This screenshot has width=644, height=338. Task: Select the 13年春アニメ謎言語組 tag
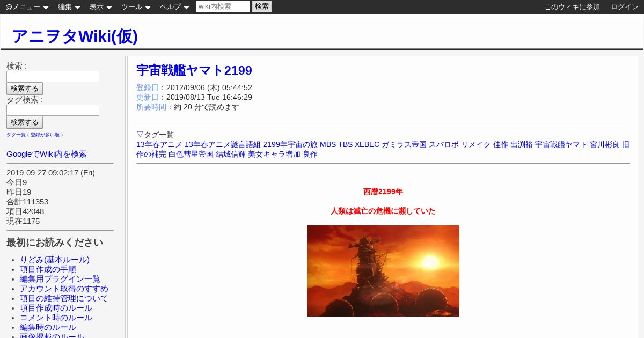(223, 144)
